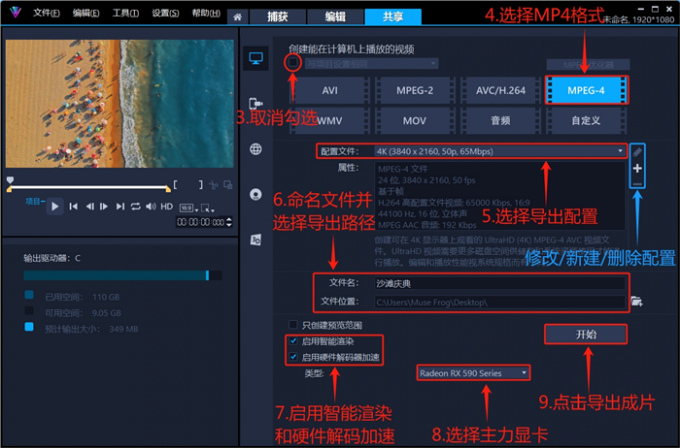Click the yellow trim bar in preview
Viewport: 680px width, 448px height.
[x=89, y=188]
